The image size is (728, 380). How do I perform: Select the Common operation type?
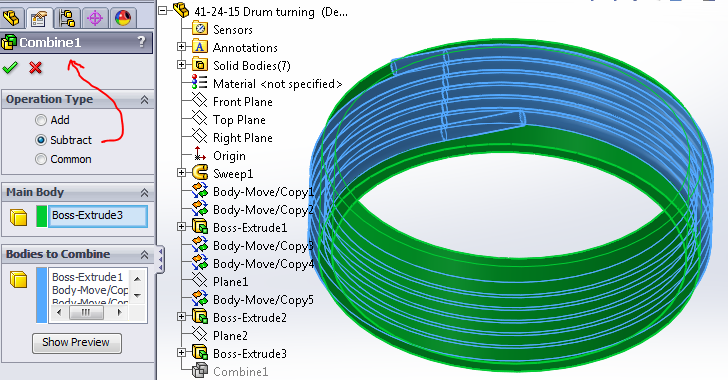[x=41, y=159]
